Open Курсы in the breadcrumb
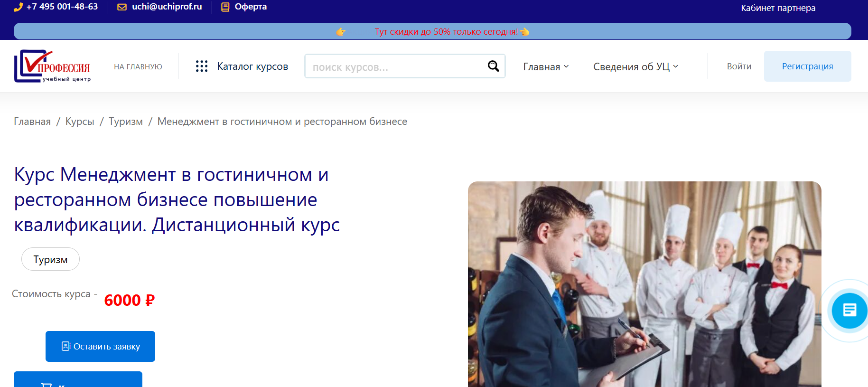This screenshot has height=387, width=868. (80, 122)
